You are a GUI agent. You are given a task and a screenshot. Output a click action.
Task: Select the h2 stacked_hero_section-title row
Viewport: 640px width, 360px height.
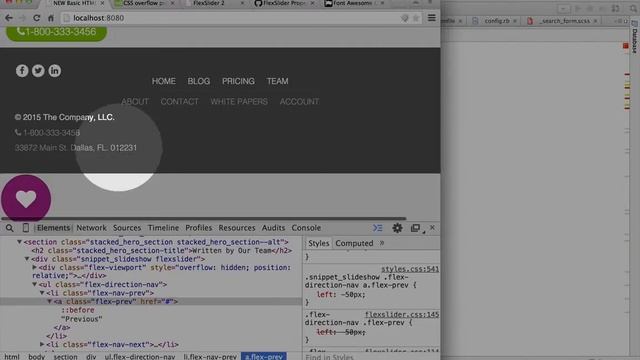click(162, 251)
